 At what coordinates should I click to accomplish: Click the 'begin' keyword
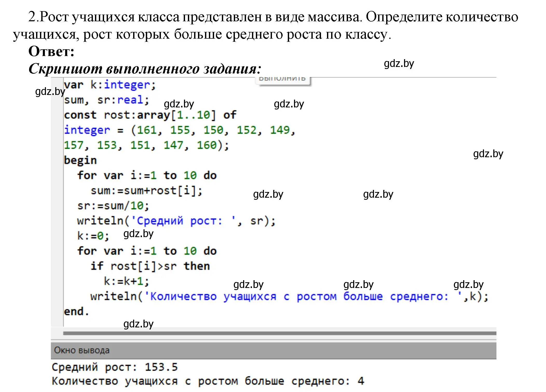pyautogui.click(x=80, y=160)
